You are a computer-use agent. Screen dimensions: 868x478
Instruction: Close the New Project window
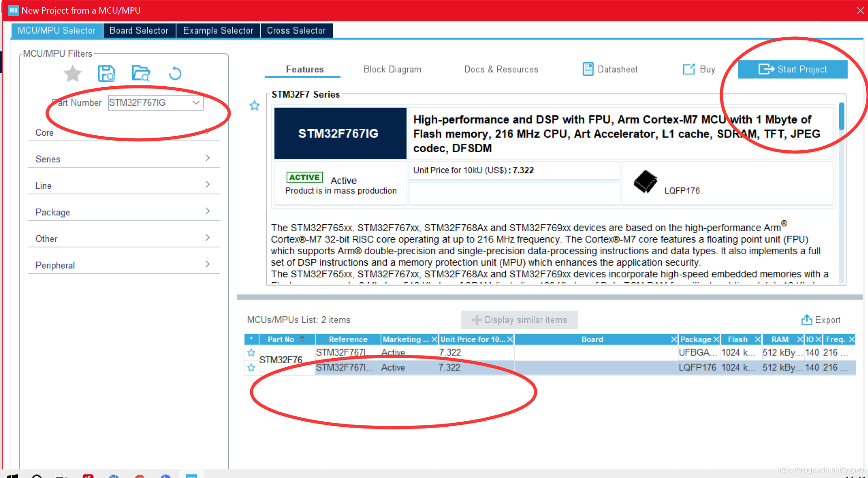click(860, 10)
